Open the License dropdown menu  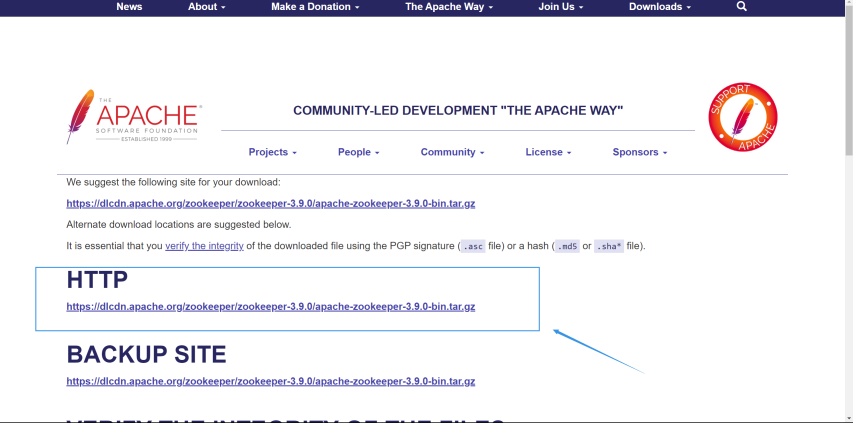click(x=548, y=152)
